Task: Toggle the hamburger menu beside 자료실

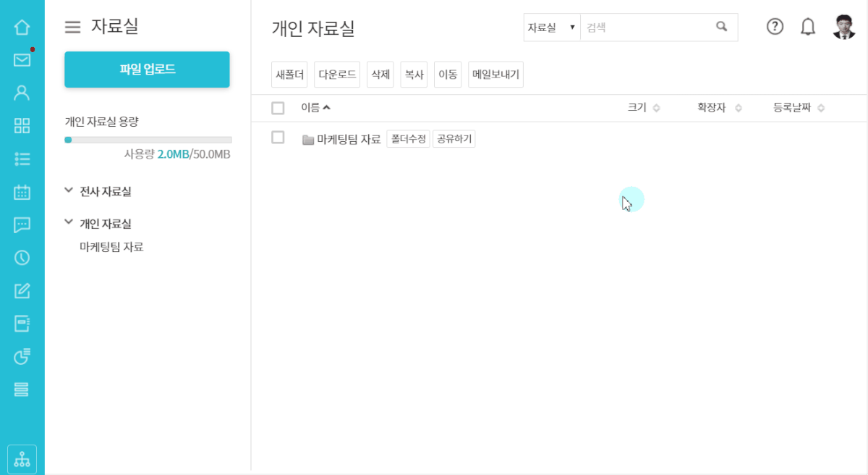Action: (x=72, y=28)
